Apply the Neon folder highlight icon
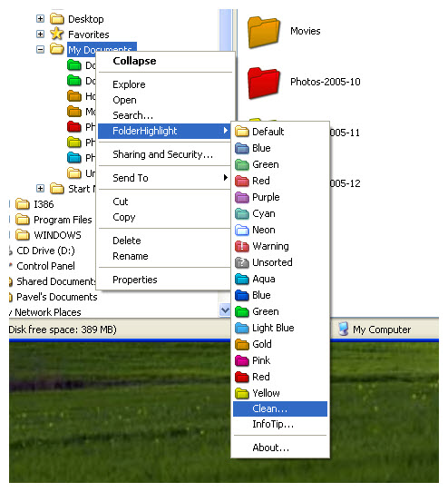 242,230
